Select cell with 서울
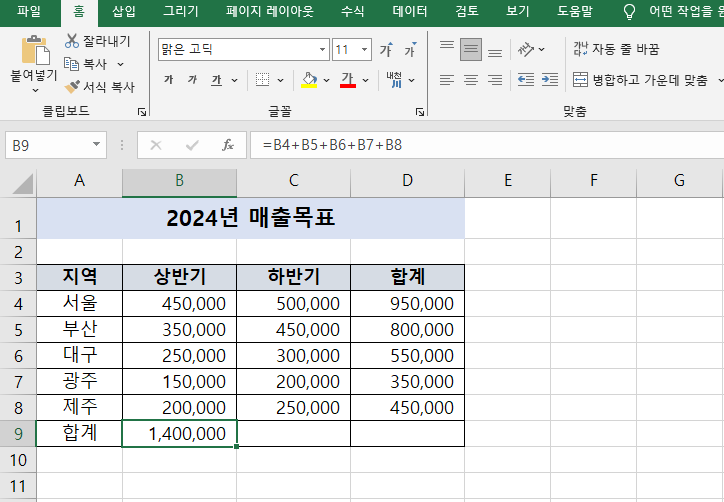 [x=79, y=303]
